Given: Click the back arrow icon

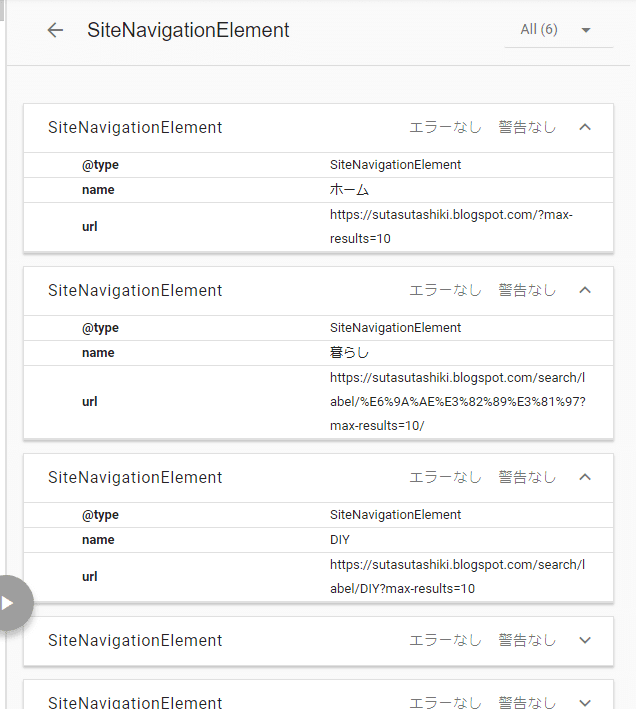Looking at the screenshot, I should click(x=55, y=30).
